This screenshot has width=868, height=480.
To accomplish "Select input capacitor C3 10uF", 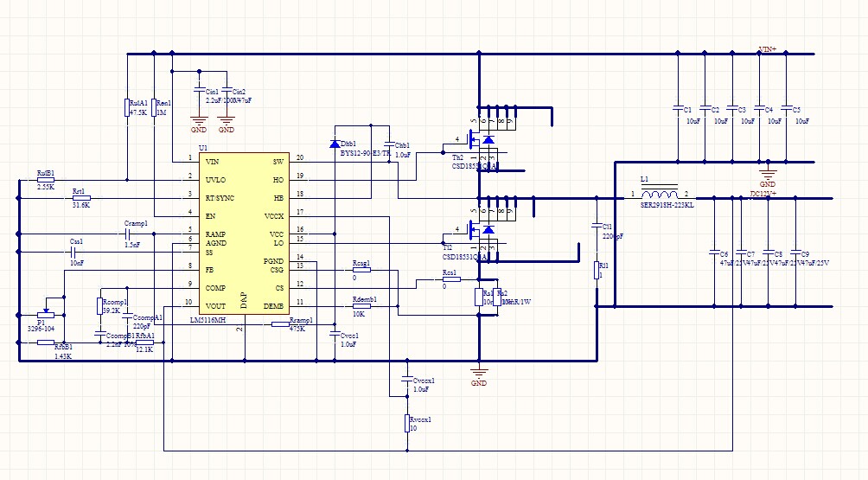I will [731, 108].
